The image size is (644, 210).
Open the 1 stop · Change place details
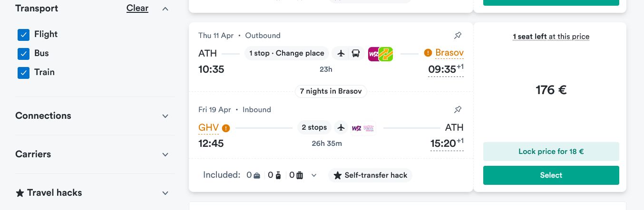point(287,53)
